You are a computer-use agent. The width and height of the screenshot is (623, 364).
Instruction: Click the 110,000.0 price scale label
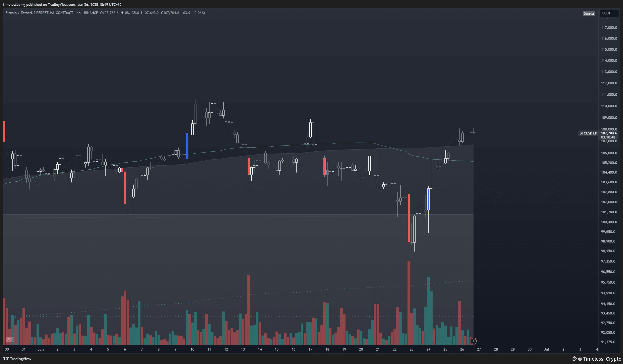609,106
